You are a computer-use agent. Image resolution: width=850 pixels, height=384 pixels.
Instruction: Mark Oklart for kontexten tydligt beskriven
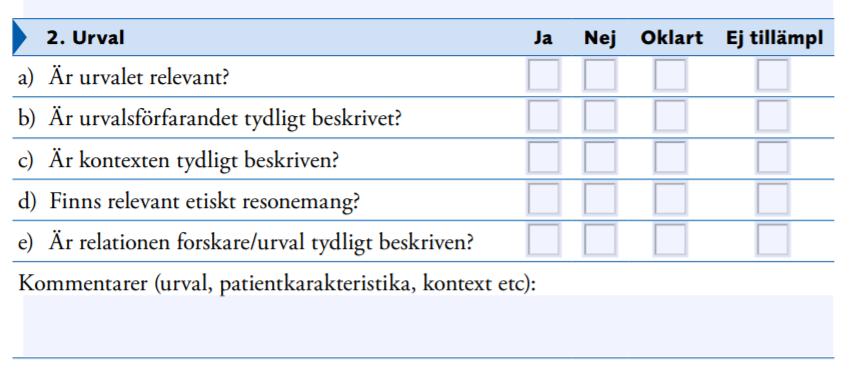(670, 158)
